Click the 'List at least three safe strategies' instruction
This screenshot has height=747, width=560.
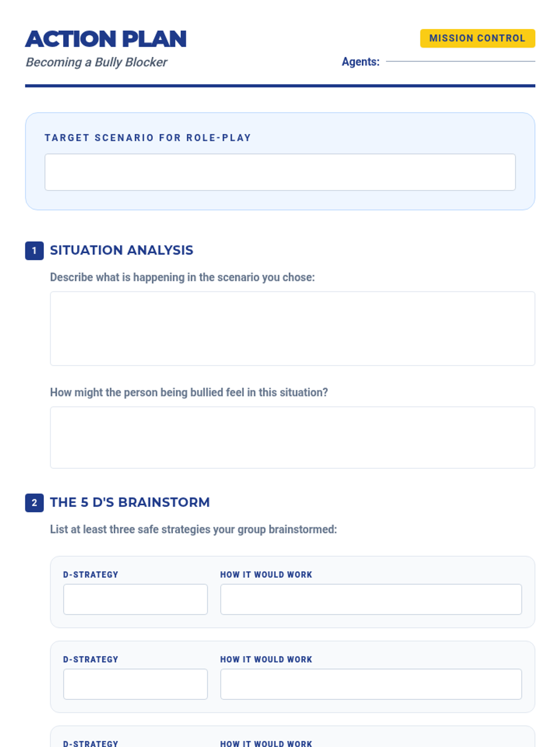click(x=193, y=529)
